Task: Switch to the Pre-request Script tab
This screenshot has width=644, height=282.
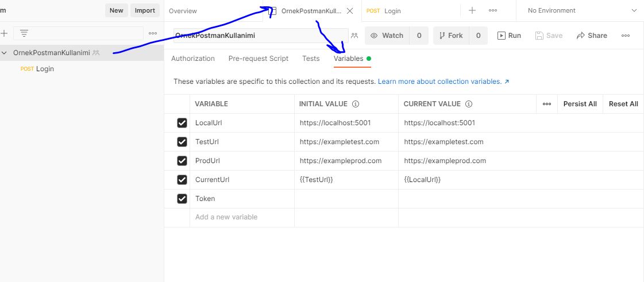Action: (x=258, y=59)
